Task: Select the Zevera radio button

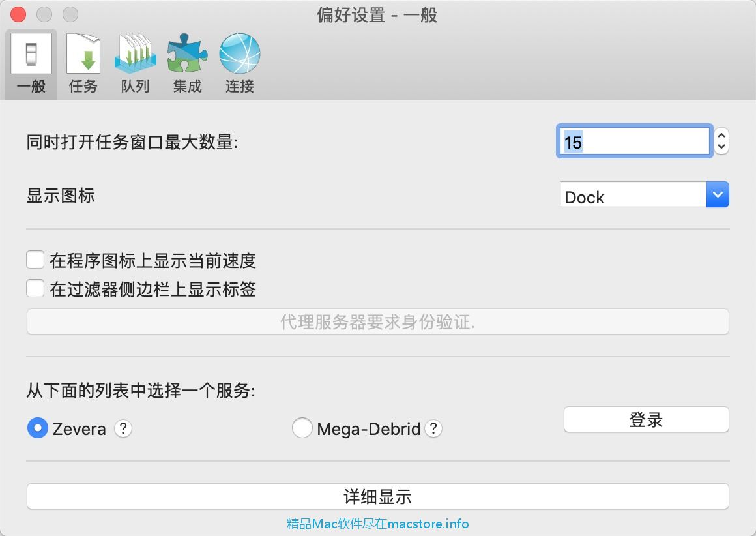Action: point(37,428)
